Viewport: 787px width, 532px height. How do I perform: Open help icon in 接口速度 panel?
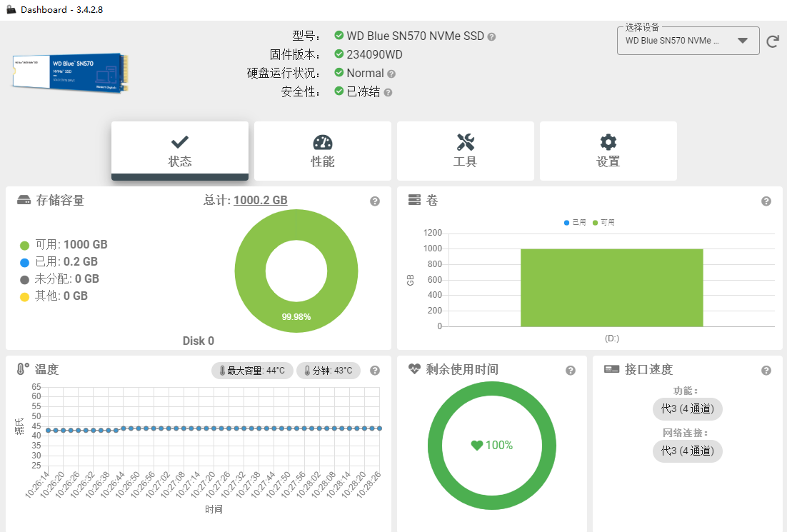click(766, 371)
